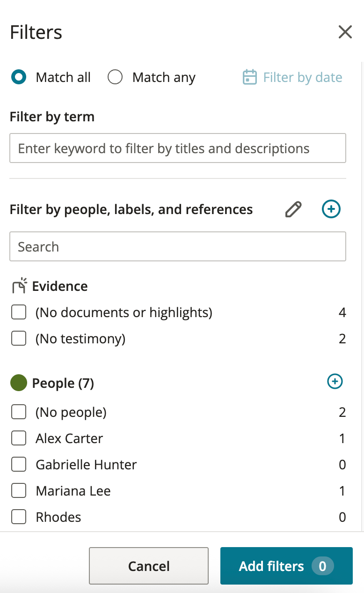Tick the Mariana Lee checkbox
364x593 pixels.
[19, 491]
